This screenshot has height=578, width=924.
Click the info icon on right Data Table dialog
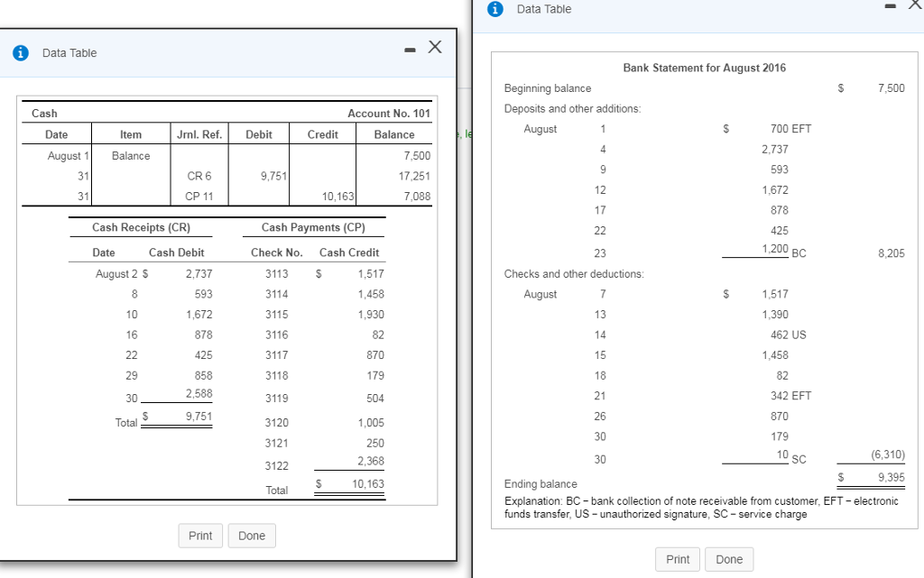[x=494, y=9]
